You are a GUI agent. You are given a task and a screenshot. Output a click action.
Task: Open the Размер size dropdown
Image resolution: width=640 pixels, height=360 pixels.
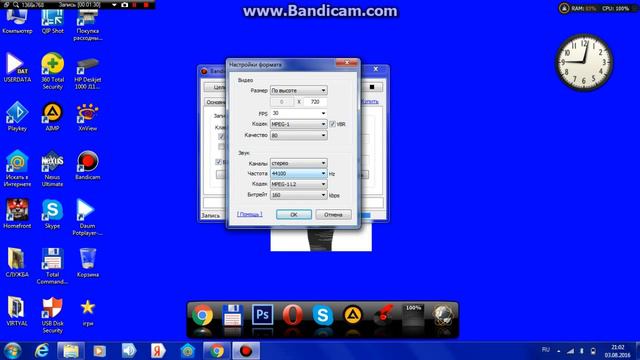298,90
